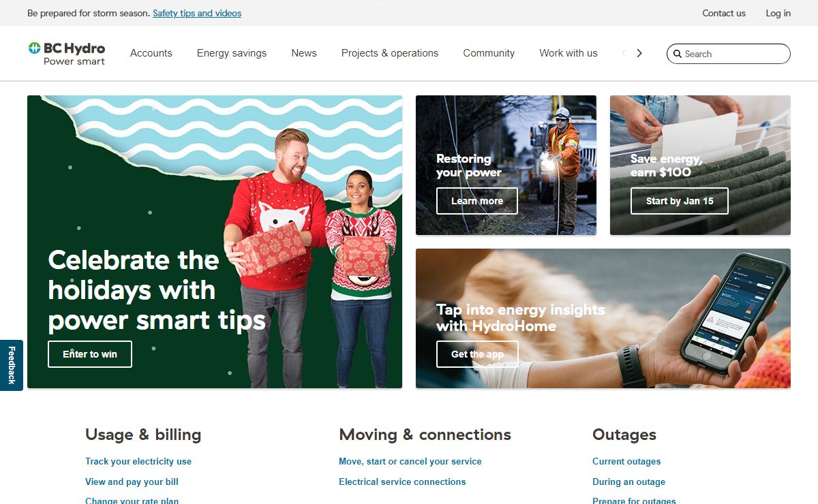
Task: Click the magnifying glass search icon
Action: tap(678, 54)
